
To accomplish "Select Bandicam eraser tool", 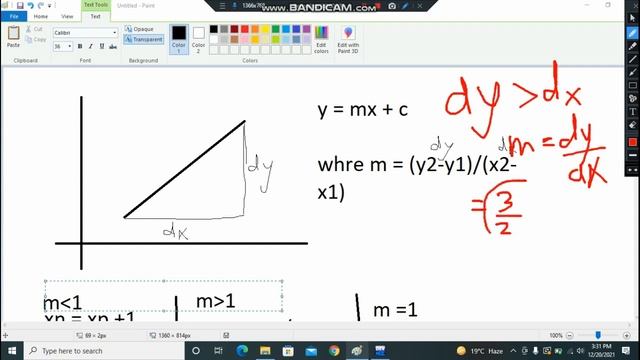I will tap(633, 125).
